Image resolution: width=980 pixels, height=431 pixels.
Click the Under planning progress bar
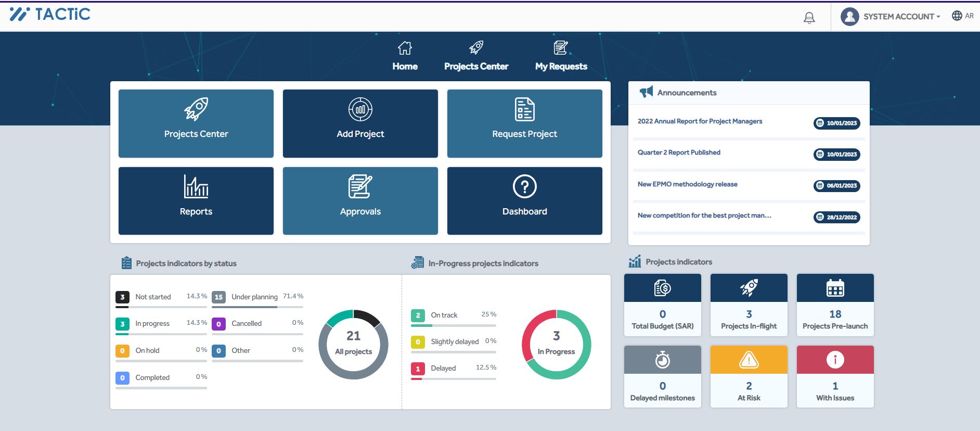pos(257,307)
